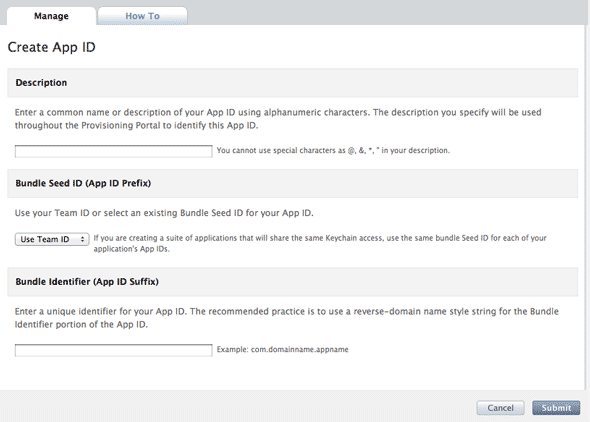Click the Keychain access guidance note
590x422 pixels.
pyautogui.click(x=320, y=243)
